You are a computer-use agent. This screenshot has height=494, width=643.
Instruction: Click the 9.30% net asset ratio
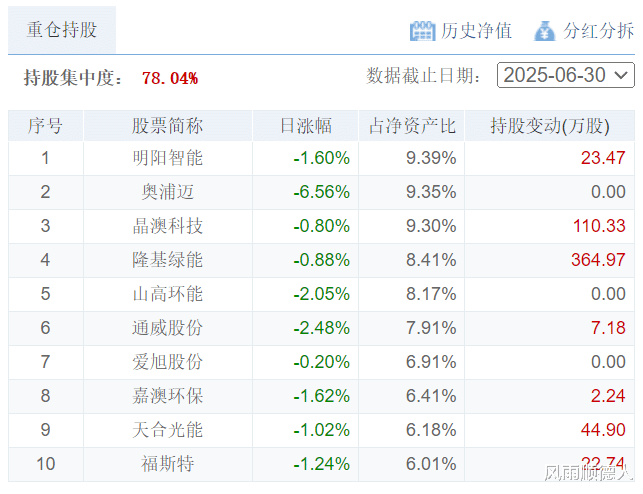tap(431, 226)
